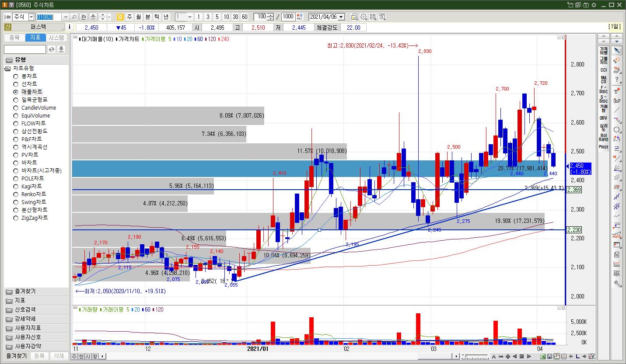Open the 주식 market type dropdown

coord(31,17)
